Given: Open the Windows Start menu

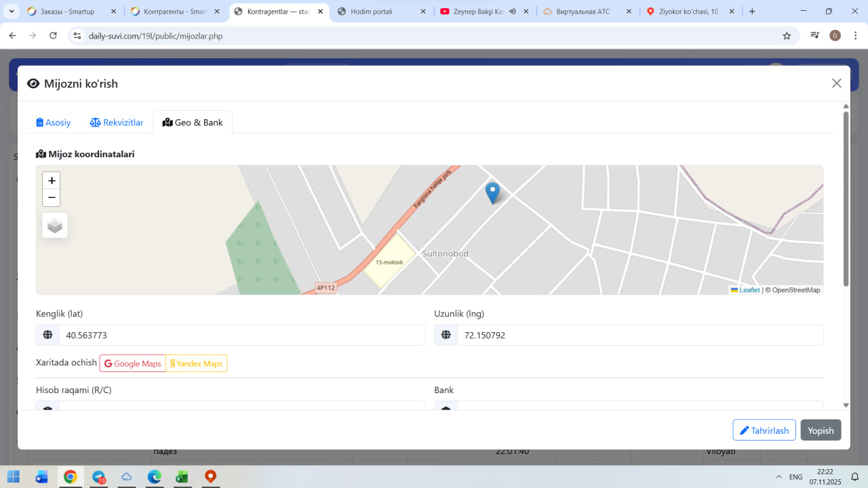Looking at the screenshot, I should pyautogui.click(x=14, y=476).
